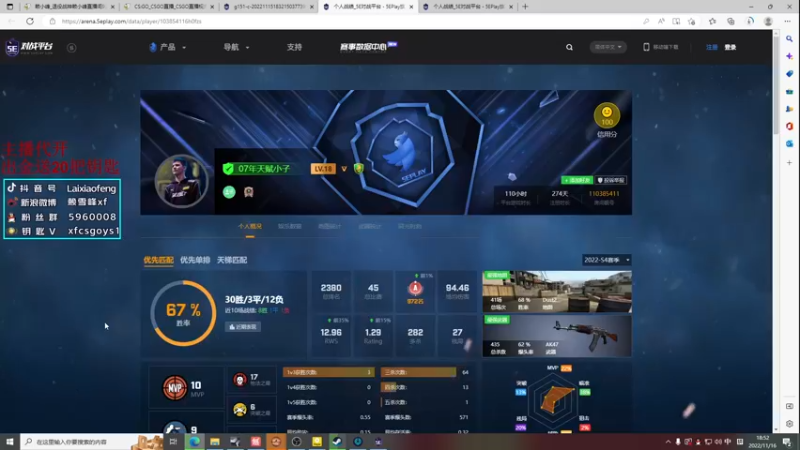Click the red skull icon beside 17
The width and height of the screenshot is (800, 450).
[239, 380]
